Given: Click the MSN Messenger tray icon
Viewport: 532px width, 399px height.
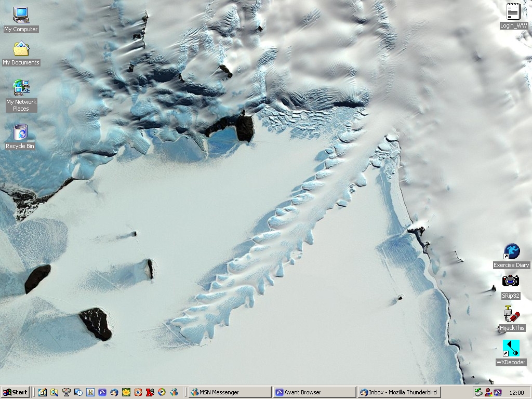Looking at the screenshot, I should click(x=488, y=392).
